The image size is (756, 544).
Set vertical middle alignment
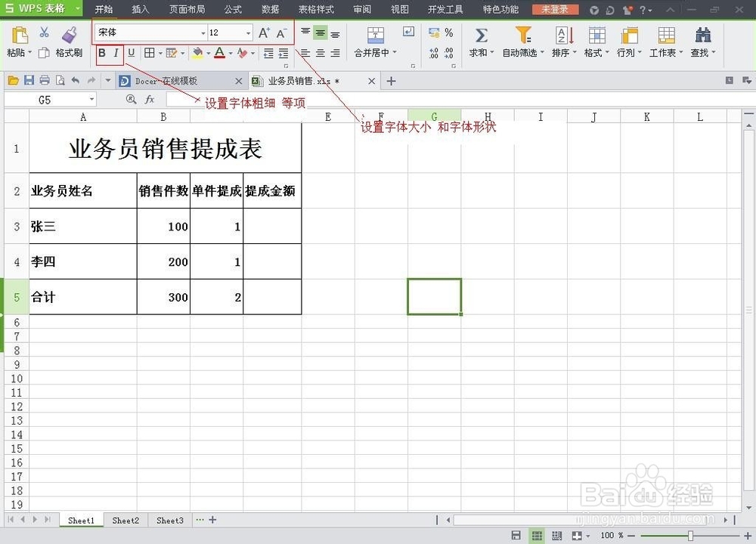[x=320, y=32]
